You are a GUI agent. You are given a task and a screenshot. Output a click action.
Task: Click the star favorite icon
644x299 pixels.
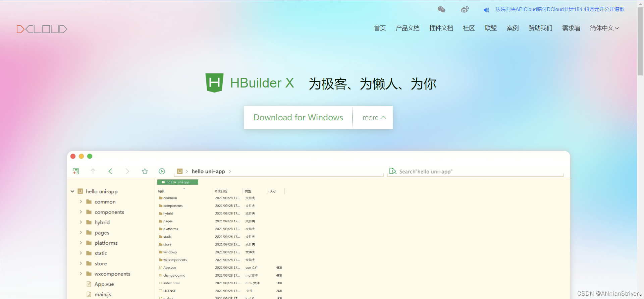point(145,171)
